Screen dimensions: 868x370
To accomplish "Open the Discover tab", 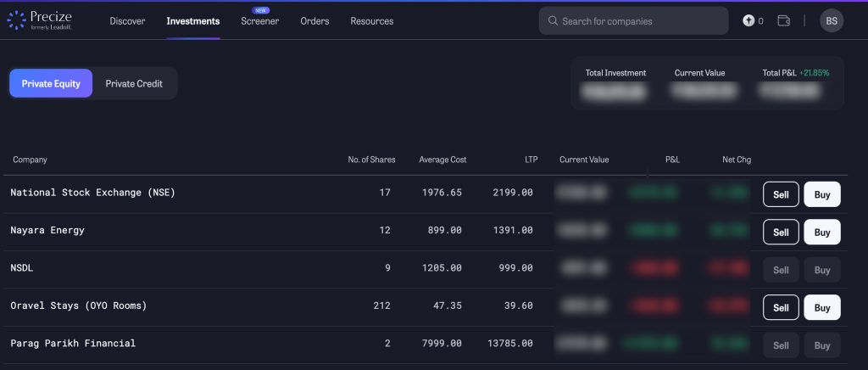I will click(127, 21).
